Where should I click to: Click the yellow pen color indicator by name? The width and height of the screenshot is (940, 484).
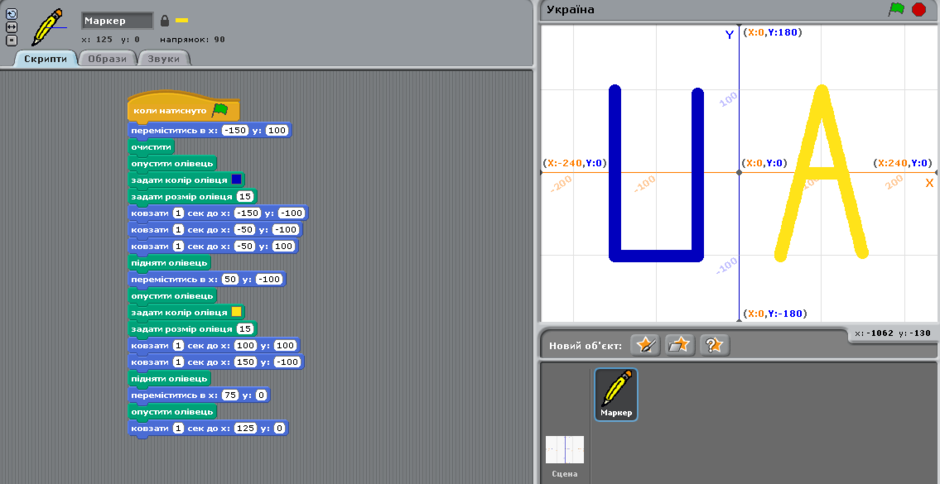(x=182, y=21)
